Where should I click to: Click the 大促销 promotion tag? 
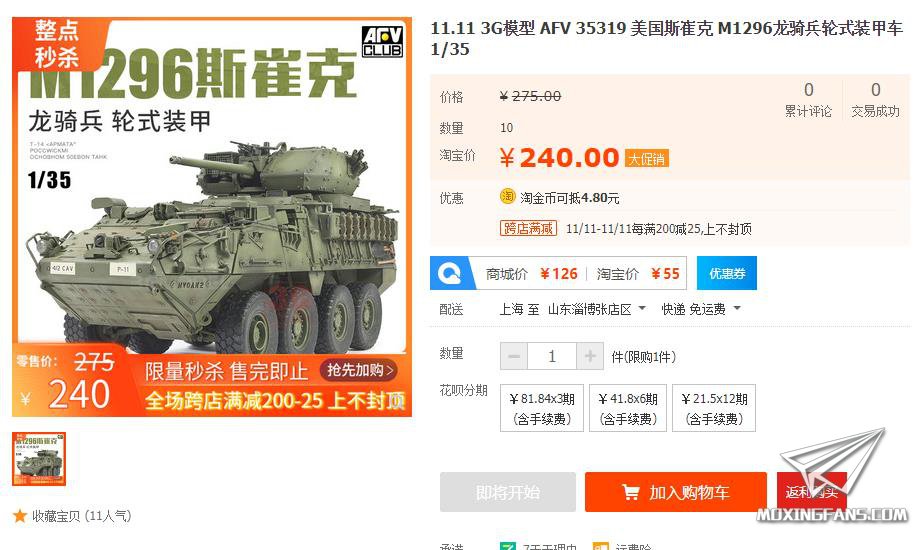tap(647, 159)
